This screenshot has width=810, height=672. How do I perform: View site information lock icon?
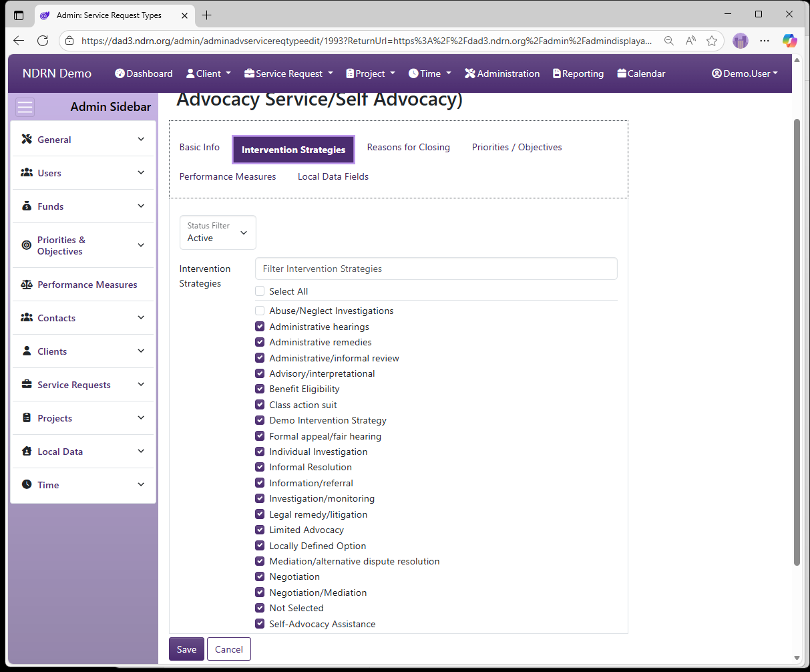tap(69, 41)
